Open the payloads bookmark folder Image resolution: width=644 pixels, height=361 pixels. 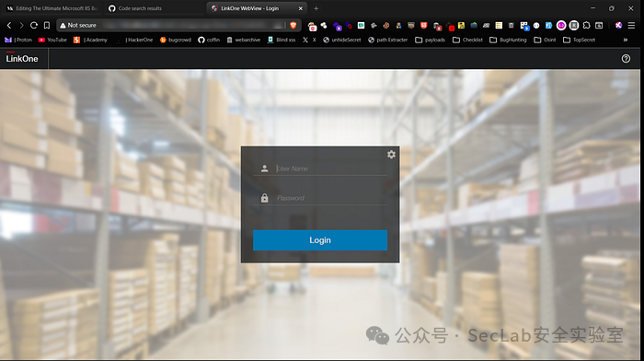point(430,40)
